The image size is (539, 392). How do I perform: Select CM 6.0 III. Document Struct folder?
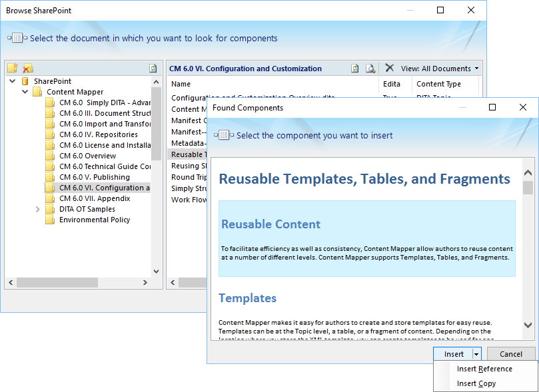tap(105, 113)
